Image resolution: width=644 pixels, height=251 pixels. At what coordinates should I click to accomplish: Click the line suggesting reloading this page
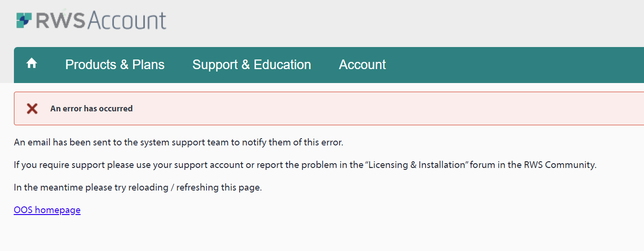pos(138,188)
